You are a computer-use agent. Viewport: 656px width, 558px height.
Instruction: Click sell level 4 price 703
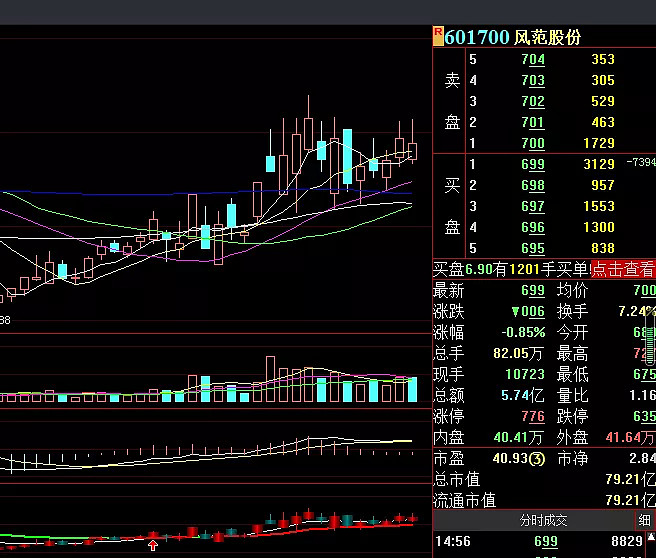pyautogui.click(x=533, y=80)
